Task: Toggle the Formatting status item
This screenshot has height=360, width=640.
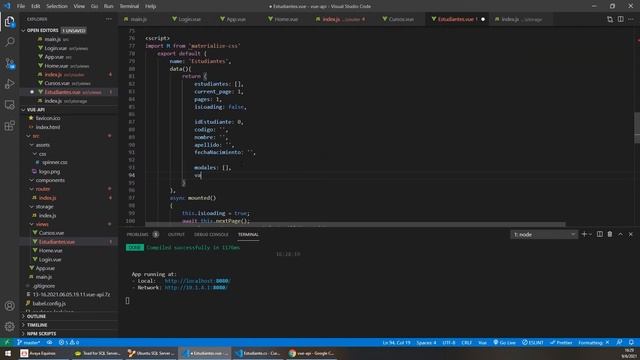Action: (593, 342)
